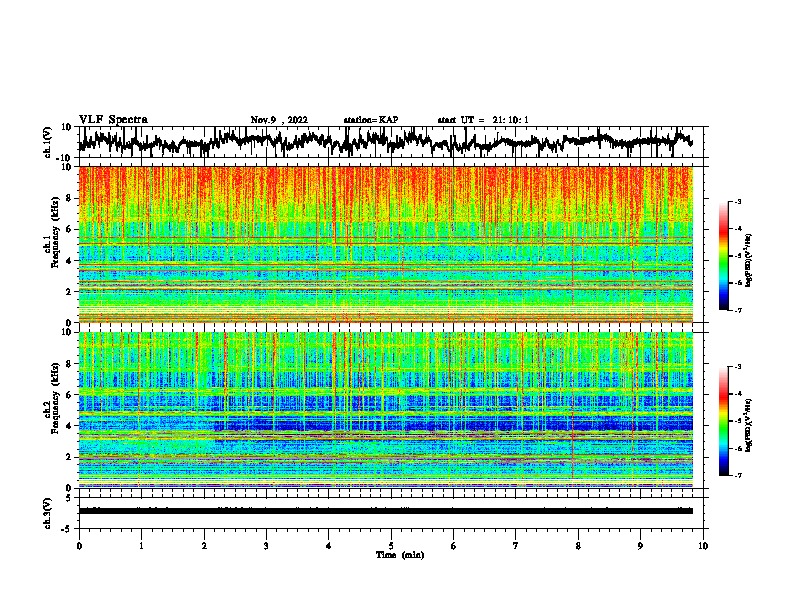Click tick label 10 on the Time axis
The image size is (792, 612).
(703, 546)
